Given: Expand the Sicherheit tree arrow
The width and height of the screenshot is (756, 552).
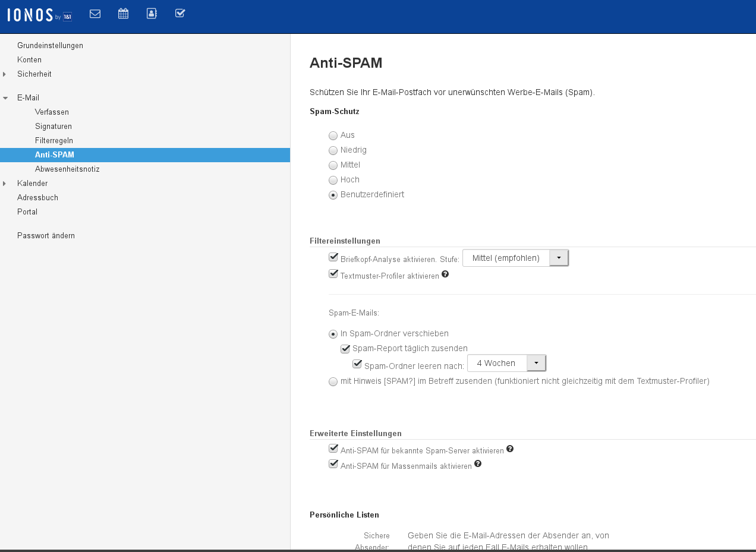Looking at the screenshot, I should click(4, 74).
